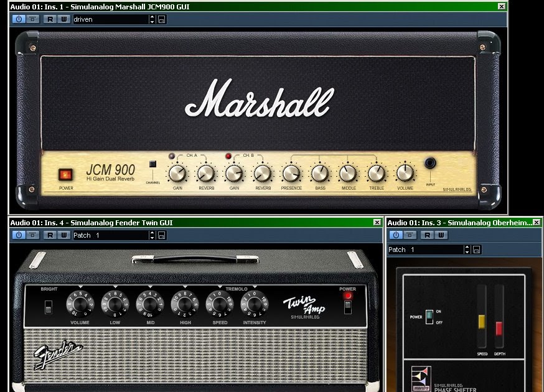Image resolution: width=544 pixels, height=392 pixels.
Task: Click the Marshall VOLUME knob
Action: coord(405,172)
